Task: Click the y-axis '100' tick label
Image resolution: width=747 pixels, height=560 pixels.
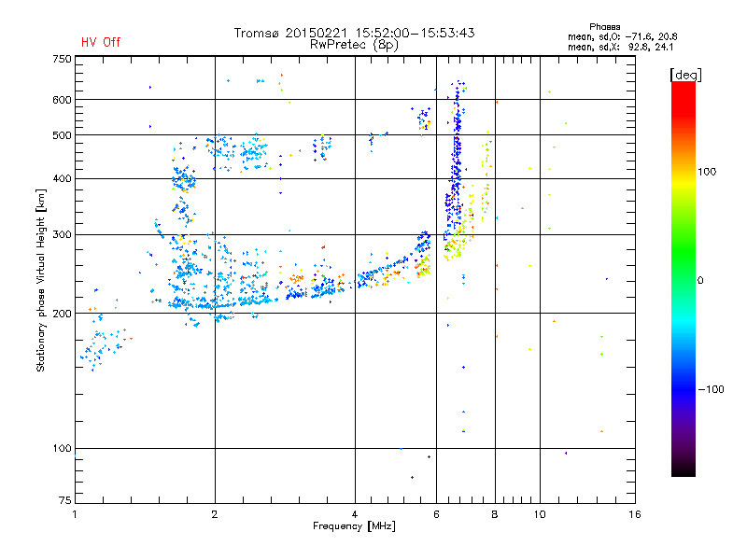Action: (x=62, y=449)
